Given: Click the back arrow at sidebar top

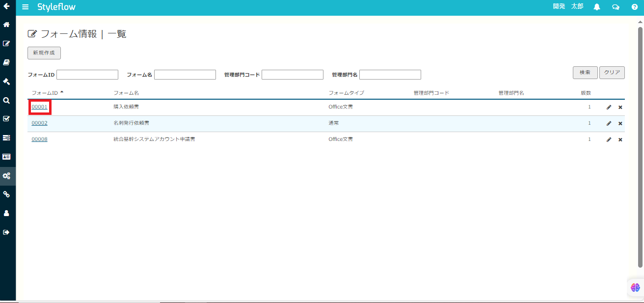Looking at the screenshot, I should point(7,6).
